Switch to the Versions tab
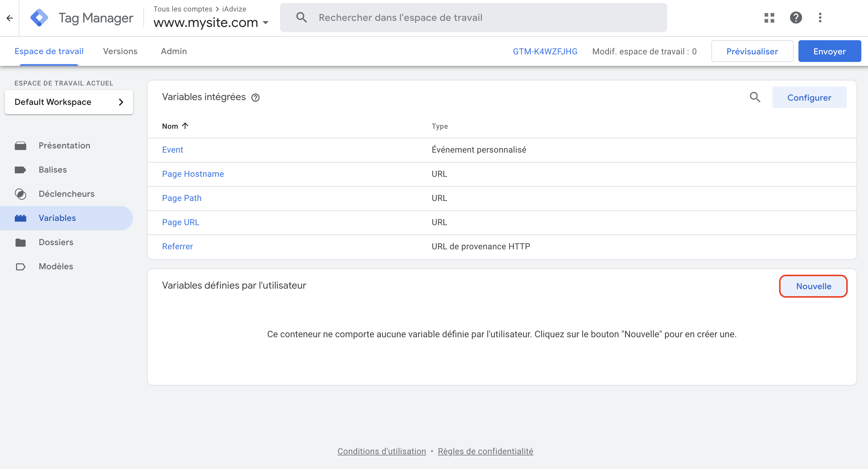868x469 pixels. (120, 51)
